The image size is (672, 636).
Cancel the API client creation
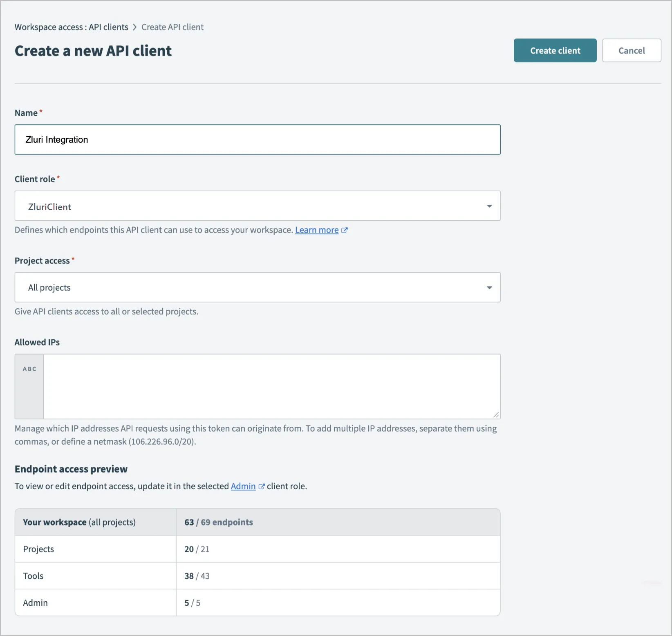point(631,51)
